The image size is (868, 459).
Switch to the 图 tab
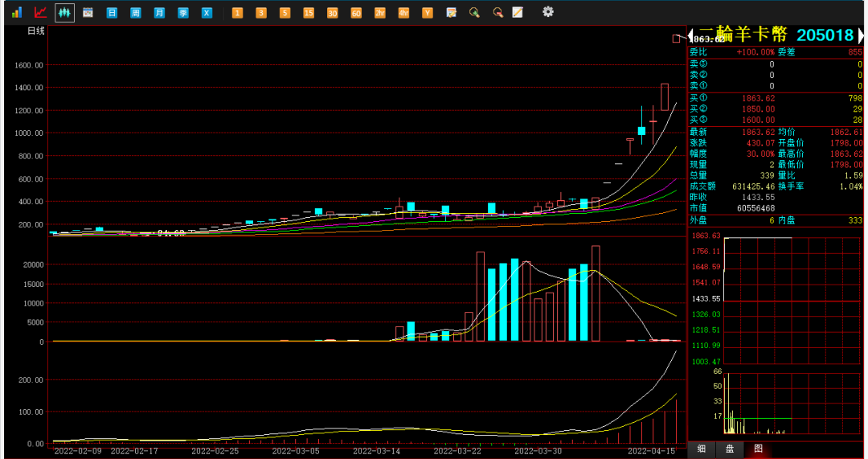point(759,449)
